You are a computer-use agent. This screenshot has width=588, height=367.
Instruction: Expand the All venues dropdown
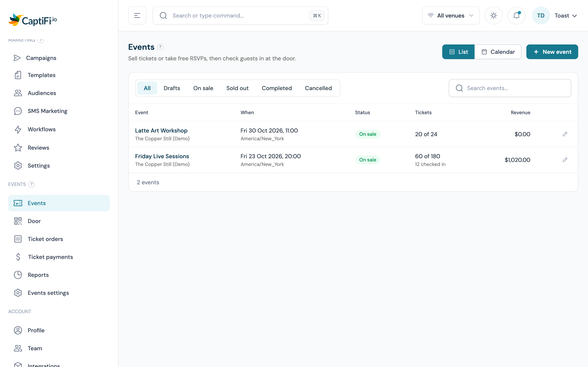point(451,15)
